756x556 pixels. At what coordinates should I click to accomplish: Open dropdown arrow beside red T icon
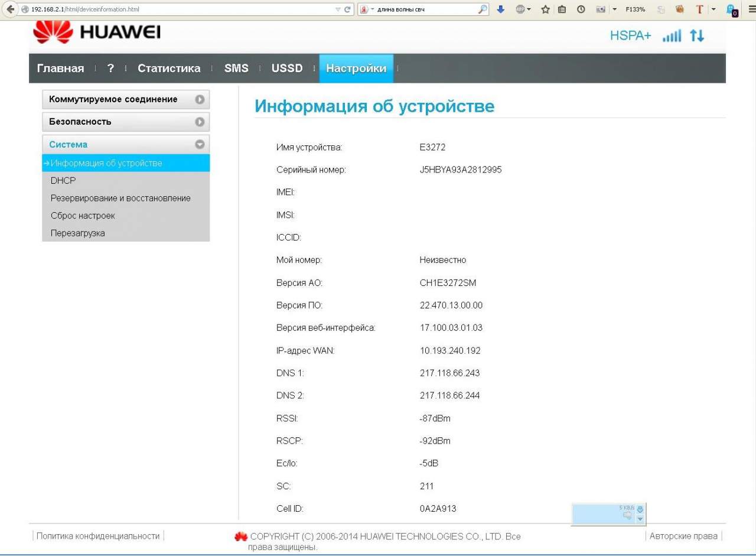[x=713, y=9]
